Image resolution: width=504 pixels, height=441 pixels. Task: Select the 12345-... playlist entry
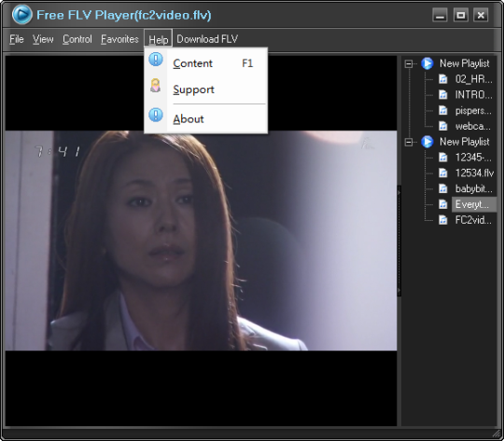pos(473,158)
